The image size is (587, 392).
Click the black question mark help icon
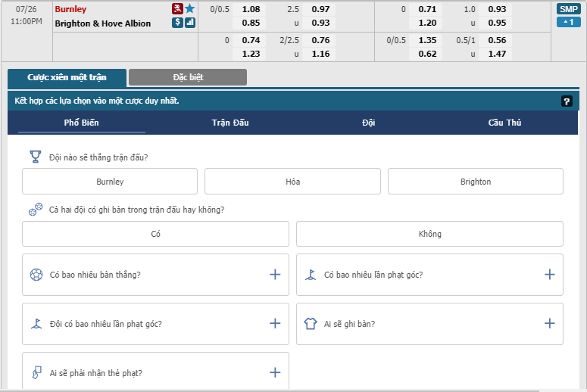pyautogui.click(x=566, y=101)
